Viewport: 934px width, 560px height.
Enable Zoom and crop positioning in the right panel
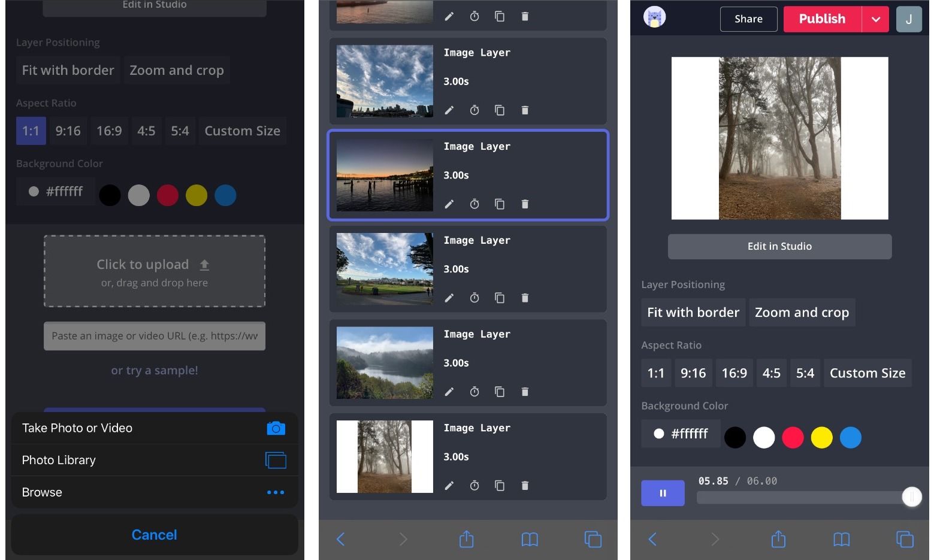(802, 313)
